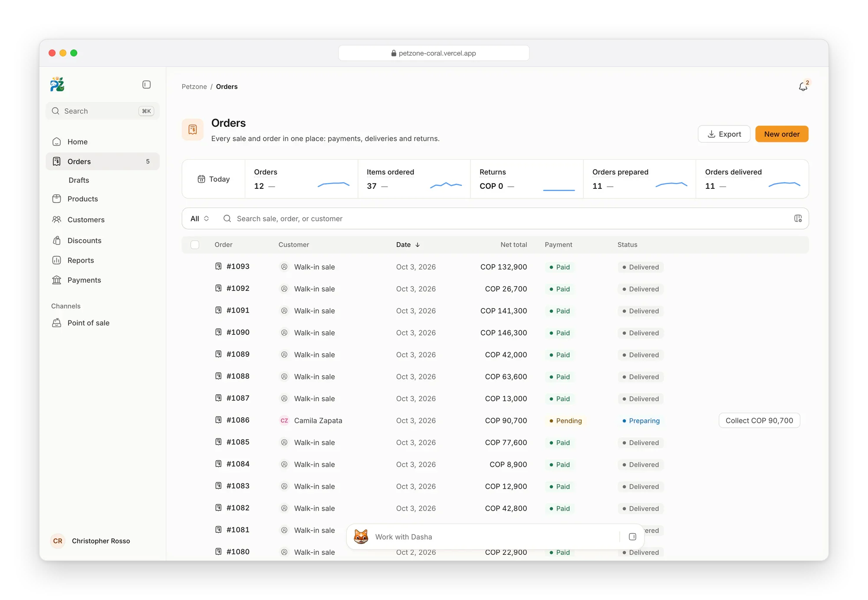Click the Petzone logo icon
The height and width of the screenshot is (600, 868).
(57, 84)
